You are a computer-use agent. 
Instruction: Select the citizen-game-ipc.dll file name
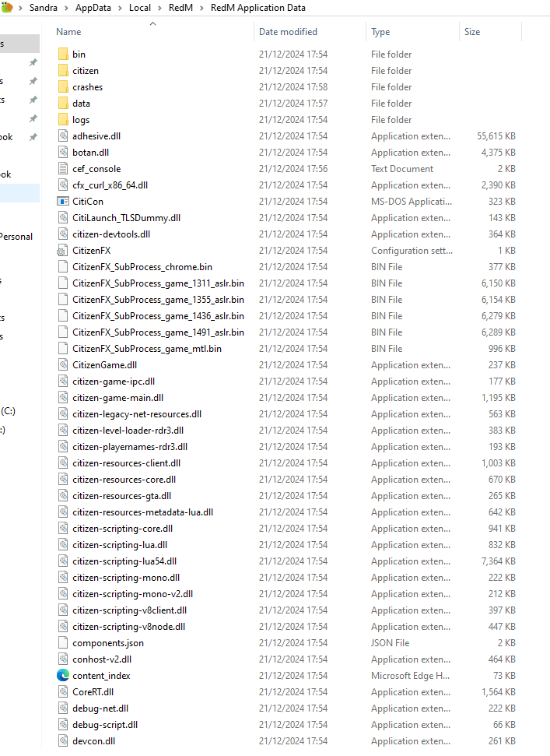(x=114, y=382)
